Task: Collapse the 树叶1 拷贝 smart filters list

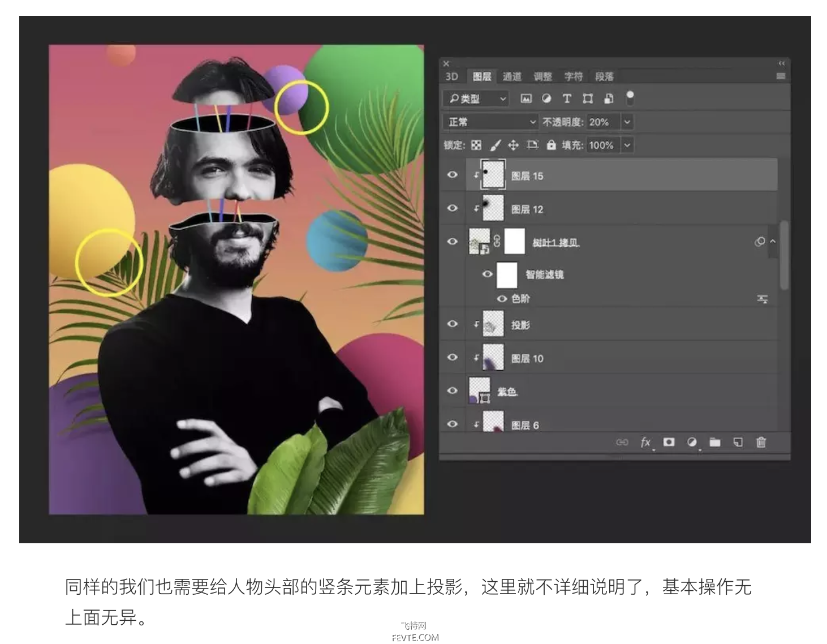Action: click(773, 242)
